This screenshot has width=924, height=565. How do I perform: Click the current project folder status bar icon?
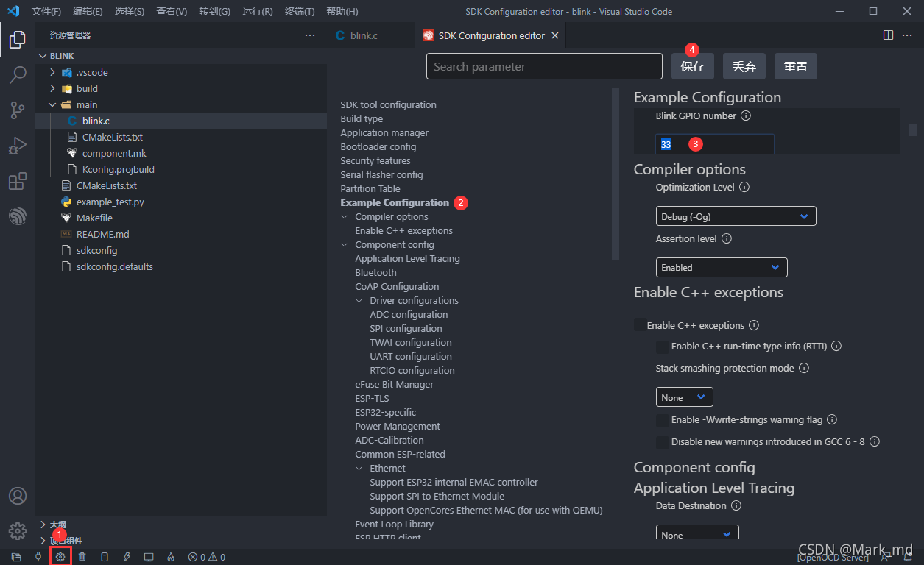pos(16,557)
